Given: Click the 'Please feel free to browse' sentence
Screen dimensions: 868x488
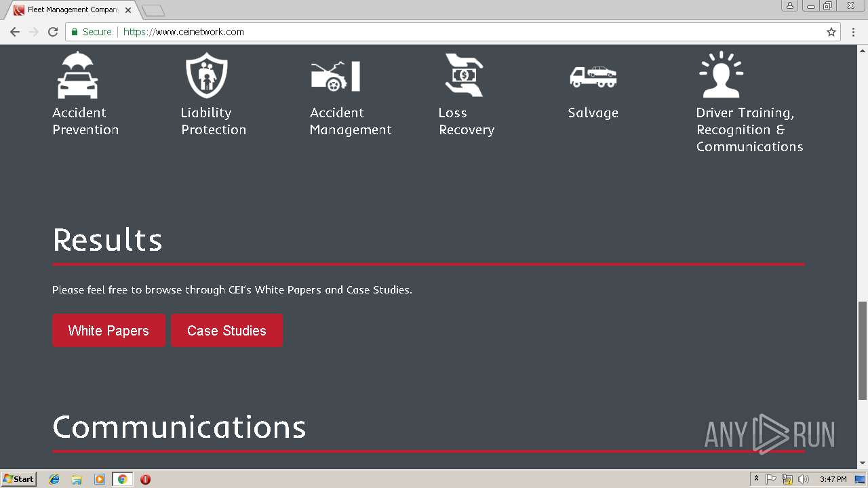Looking at the screenshot, I should [232, 290].
